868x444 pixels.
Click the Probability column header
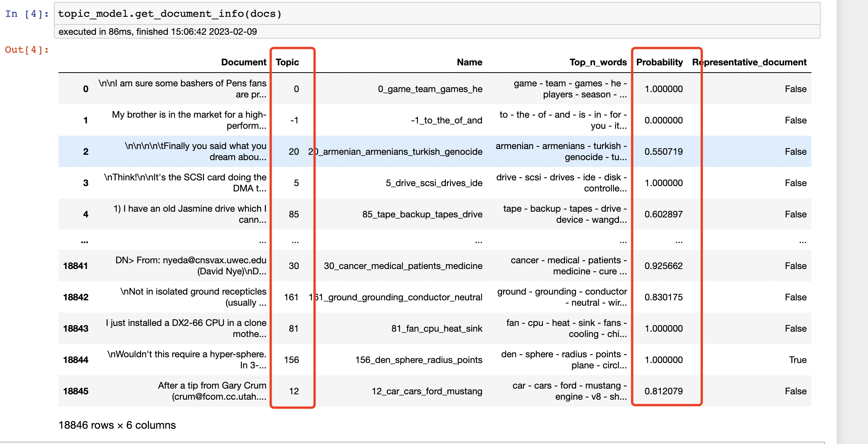click(659, 62)
